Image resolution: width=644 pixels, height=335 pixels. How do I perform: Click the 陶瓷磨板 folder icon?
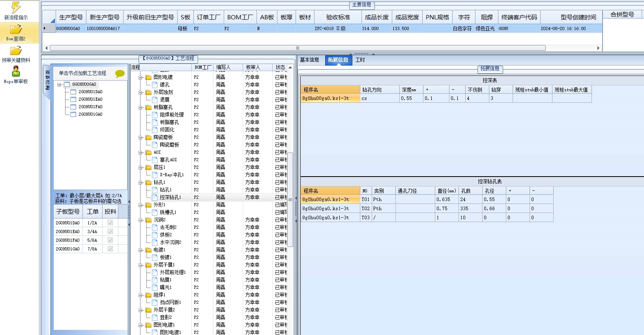point(148,137)
